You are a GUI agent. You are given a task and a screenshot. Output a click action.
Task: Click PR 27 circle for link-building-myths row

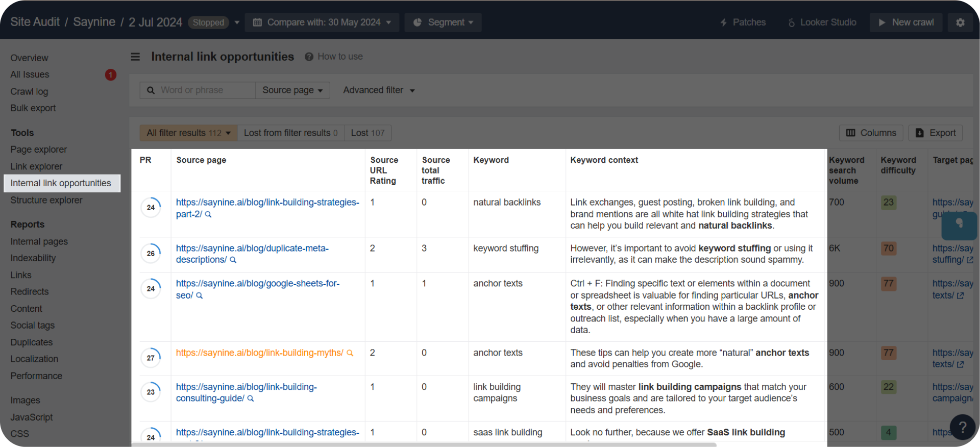click(x=151, y=358)
